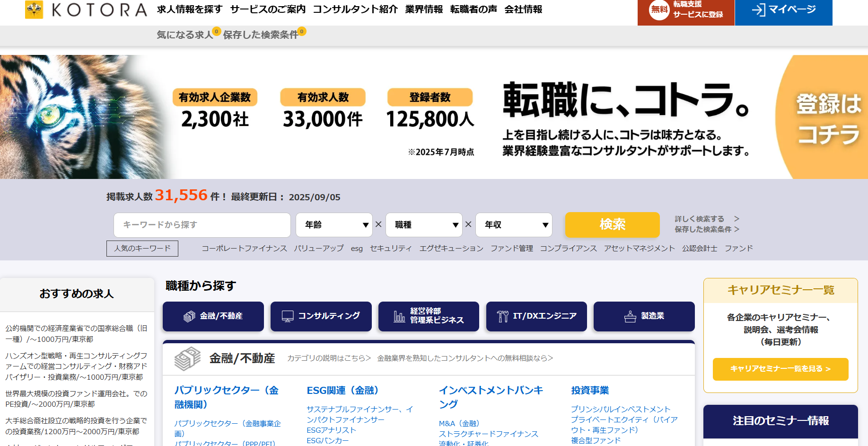Open 投資事業 heading link

(590, 390)
